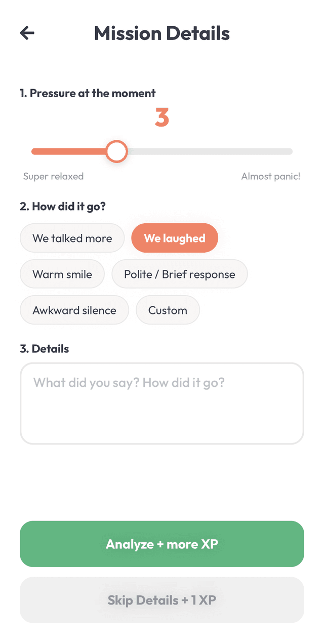Image resolution: width=324 pixels, height=644 pixels.
Task: Click the pressure value number 3
Action: tap(162, 117)
